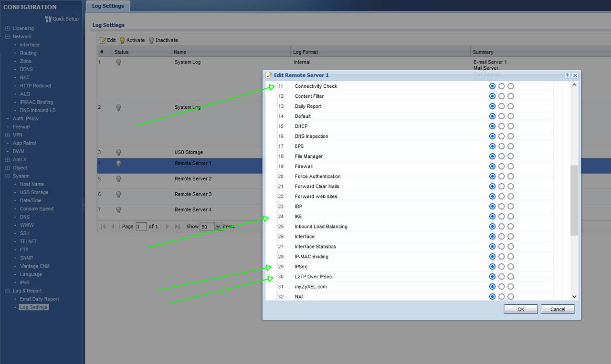Click the Inbound Load Balancing category label
Screen dimensions: 611x364
point(321,227)
